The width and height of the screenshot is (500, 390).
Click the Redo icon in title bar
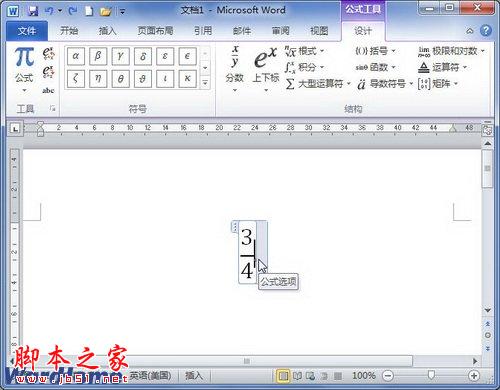pos(73,11)
